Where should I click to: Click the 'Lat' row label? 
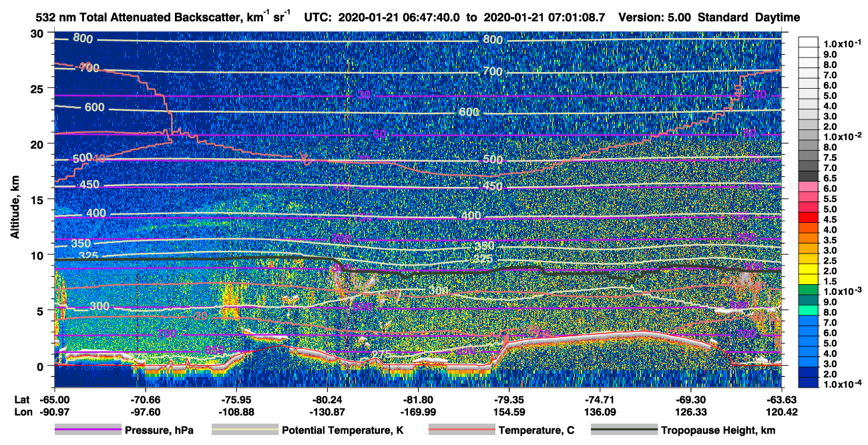21,399
